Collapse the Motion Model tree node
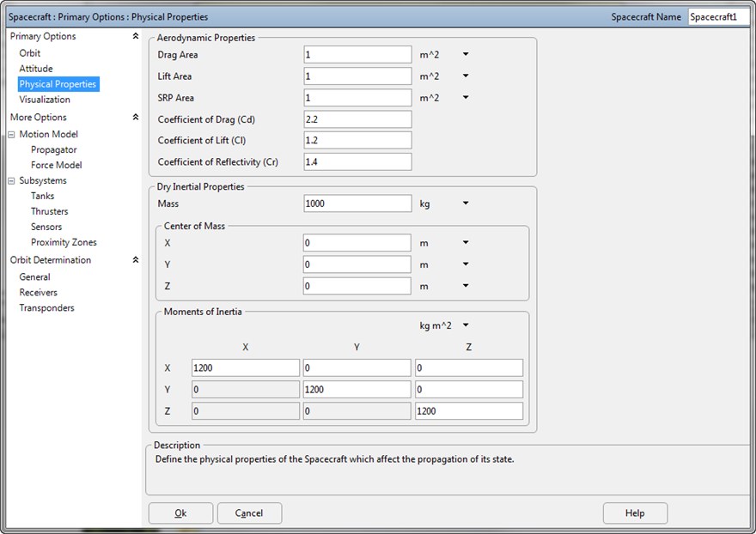Screen dimensions: 756x534 11,135
